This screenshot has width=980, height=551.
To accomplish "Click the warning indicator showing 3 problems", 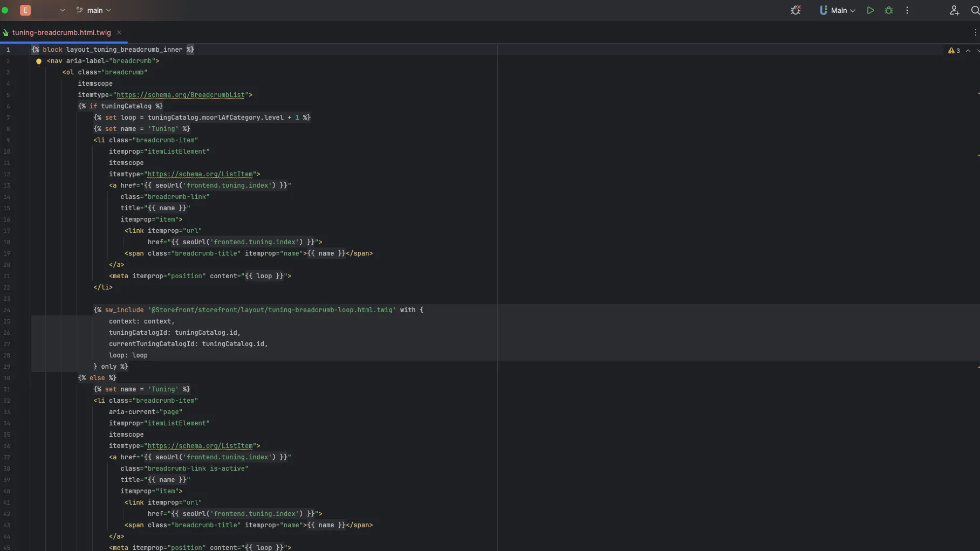I will tap(954, 51).
